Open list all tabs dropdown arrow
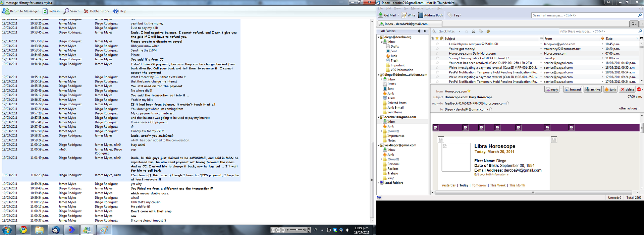 pyautogui.click(x=642, y=24)
